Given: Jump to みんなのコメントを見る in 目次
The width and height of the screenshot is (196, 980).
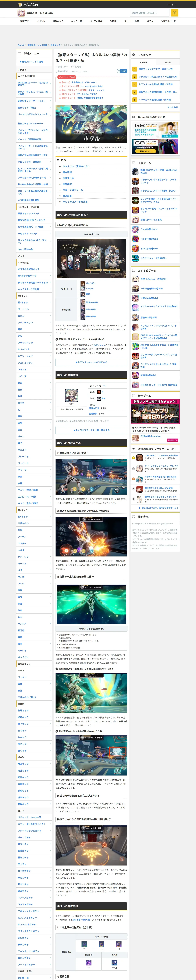Looking at the screenshot, I should pos(75,202).
